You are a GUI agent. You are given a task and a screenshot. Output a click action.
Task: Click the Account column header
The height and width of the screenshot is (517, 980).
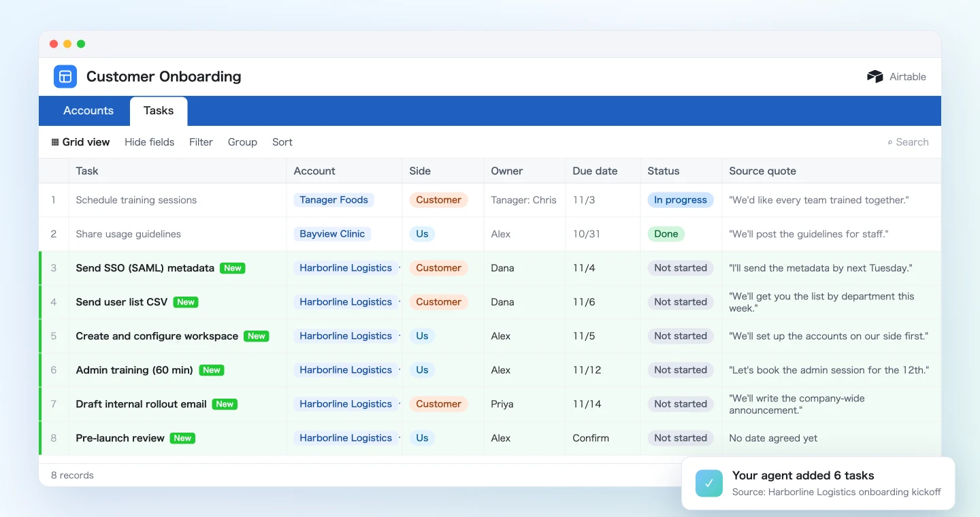click(344, 171)
